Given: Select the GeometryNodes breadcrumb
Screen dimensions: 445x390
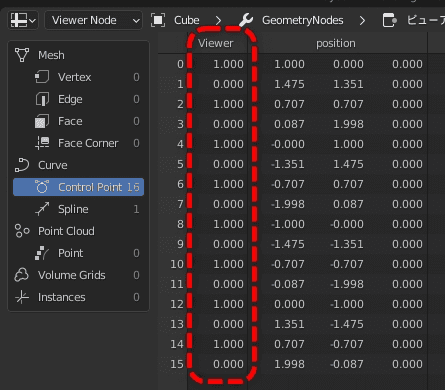Looking at the screenshot, I should pos(303,20).
